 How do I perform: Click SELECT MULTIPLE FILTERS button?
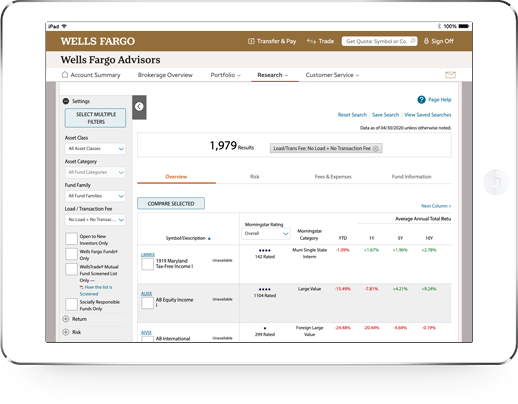[95, 118]
